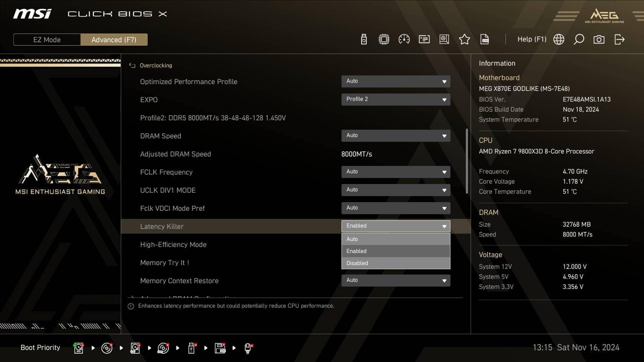Switch to EZ Mode tab
Viewport: 644px width, 362px height.
pos(46,39)
